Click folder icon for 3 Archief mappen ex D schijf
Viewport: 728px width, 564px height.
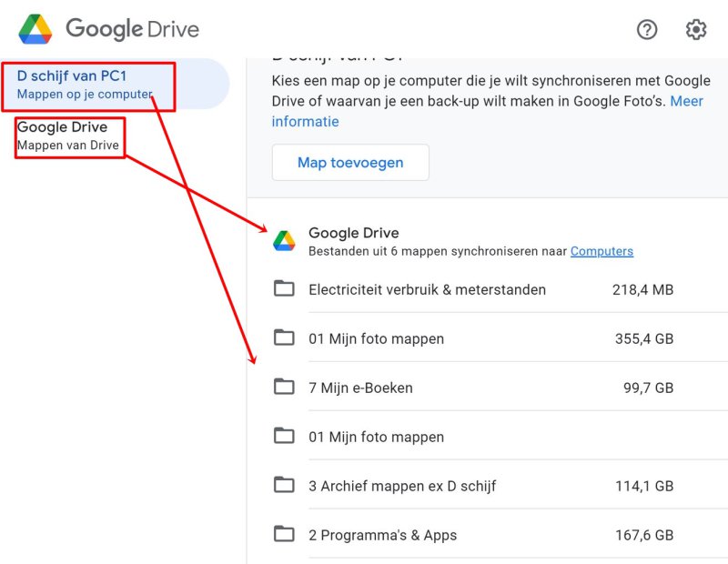(284, 485)
